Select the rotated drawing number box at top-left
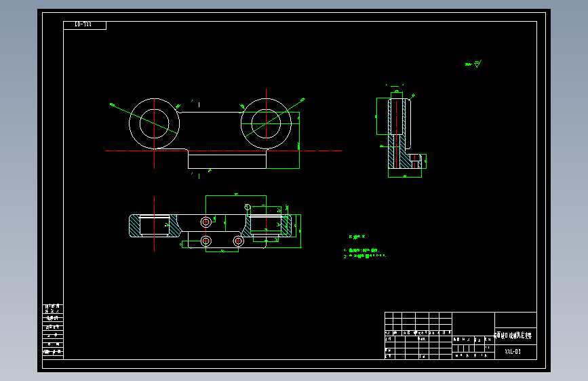The image size is (588, 381). pyautogui.click(x=85, y=25)
